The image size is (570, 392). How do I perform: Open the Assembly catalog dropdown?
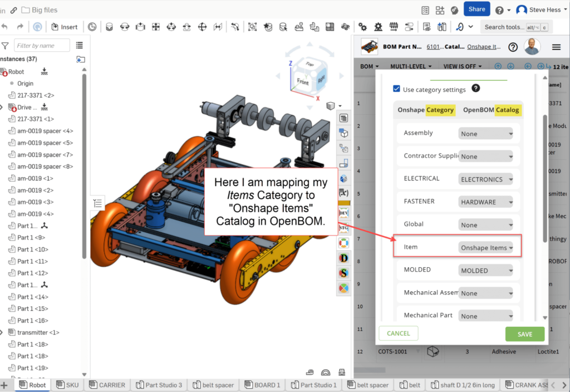485,134
